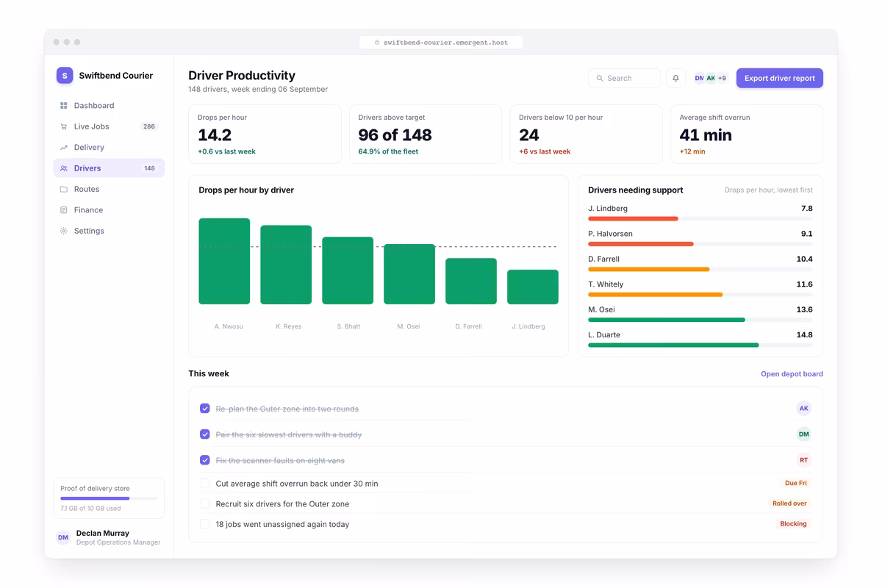This screenshot has width=882, height=588.
Task: Open the depot board link
Action: tap(792, 374)
